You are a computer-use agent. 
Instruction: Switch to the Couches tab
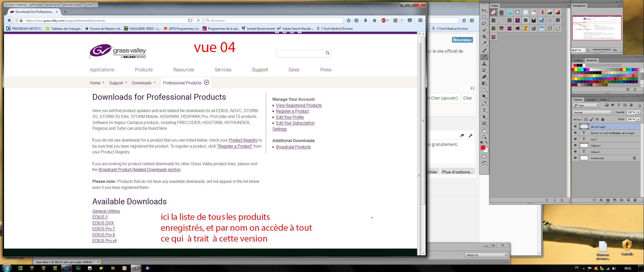click(x=590, y=99)
